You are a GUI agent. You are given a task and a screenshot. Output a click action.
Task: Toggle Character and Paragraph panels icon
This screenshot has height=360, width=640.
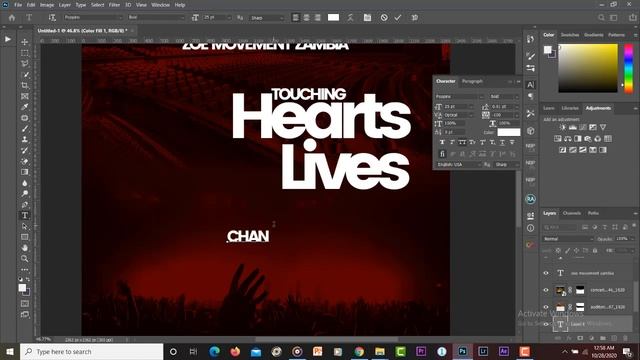tap(367, 18)
